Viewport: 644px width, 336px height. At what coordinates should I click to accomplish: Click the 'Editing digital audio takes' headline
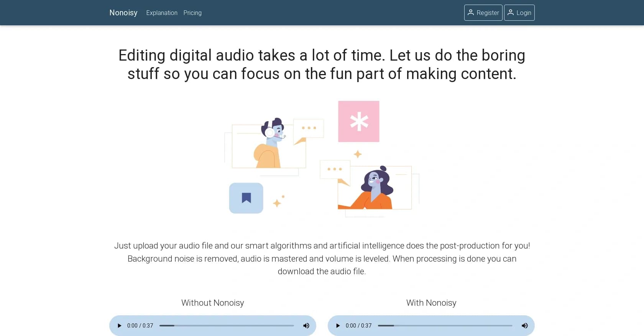click(x=322, y=64)
